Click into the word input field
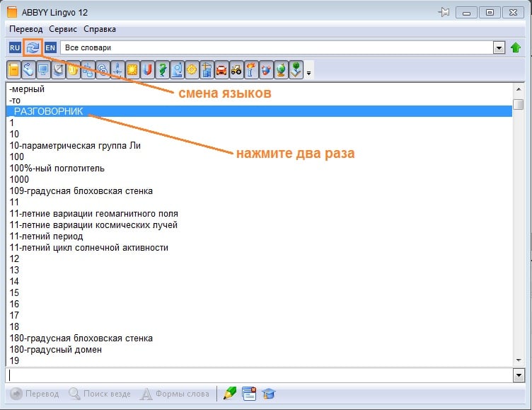This screenshot has width=532, height=410. 260,375
